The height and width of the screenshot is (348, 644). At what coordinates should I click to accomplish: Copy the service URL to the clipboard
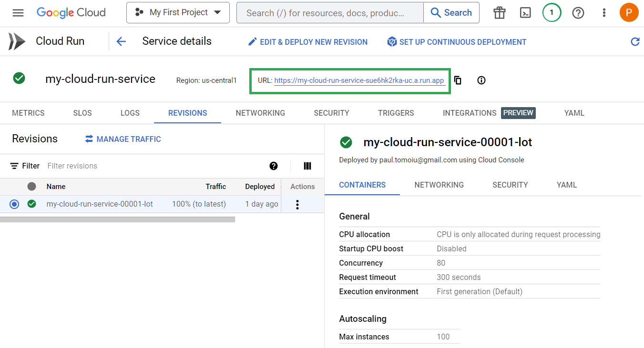(458, 80)
